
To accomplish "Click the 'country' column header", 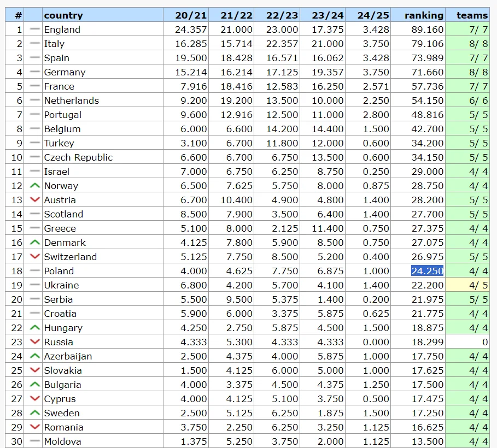I will point(63,15).
